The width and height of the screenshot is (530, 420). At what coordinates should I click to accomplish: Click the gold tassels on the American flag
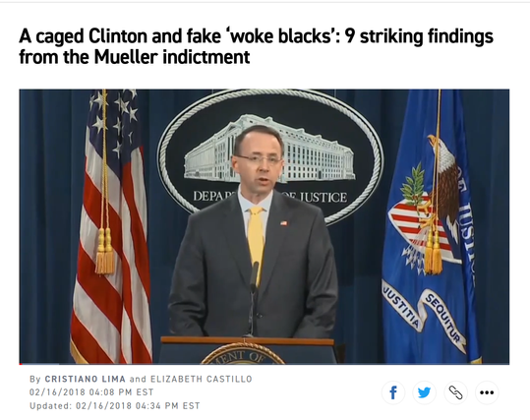click(x=104, y=251)
